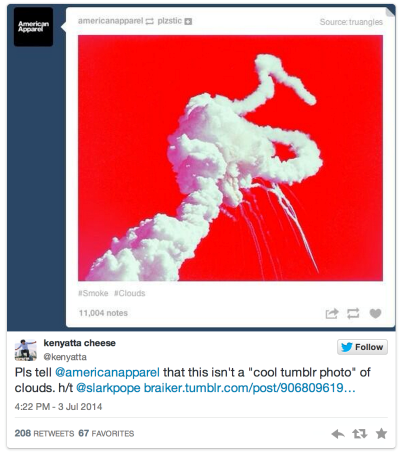Open the @americanapparel mention link

(107, 372)
